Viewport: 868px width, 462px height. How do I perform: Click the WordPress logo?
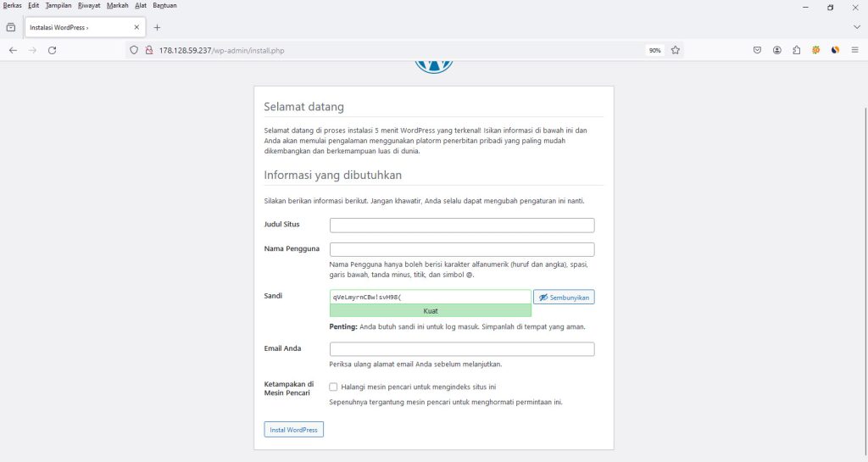tap(434, 65)
